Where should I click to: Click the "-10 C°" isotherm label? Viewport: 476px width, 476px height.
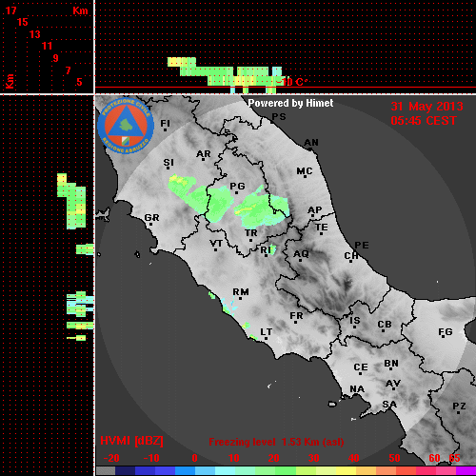(x=291, y=82)
